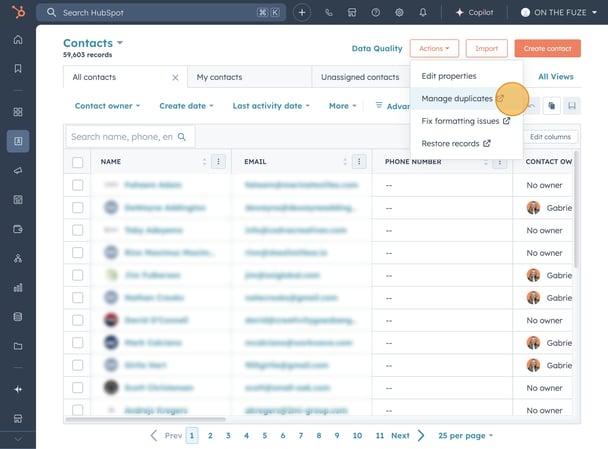This screenshot has width=608, height=449.
Task: Check the fourth contact row checkbox
Action: coord(78,252)
